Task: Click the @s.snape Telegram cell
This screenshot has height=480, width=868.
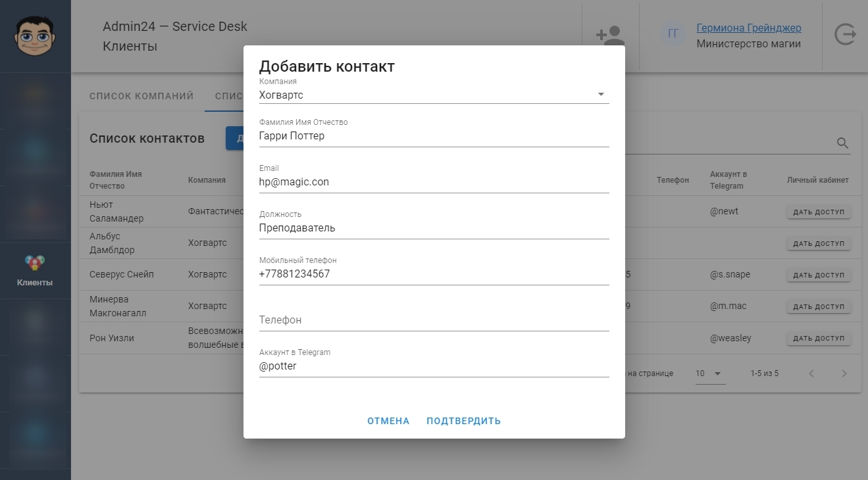Action: [x=730, y=274]
